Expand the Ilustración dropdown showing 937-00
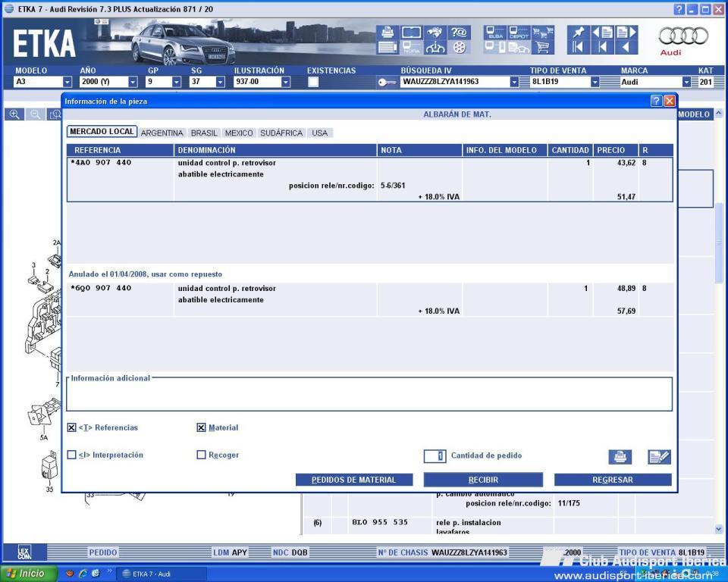The height and width of the screenshot is (582, 728). (286, 82)
